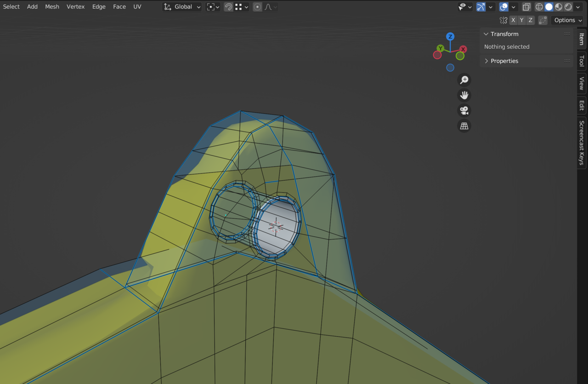Image resolution: width=588 pixels, height=384 pixels.
Task: Switch perspective/orthographic with the grid icon
Action: tap(464, 126)
